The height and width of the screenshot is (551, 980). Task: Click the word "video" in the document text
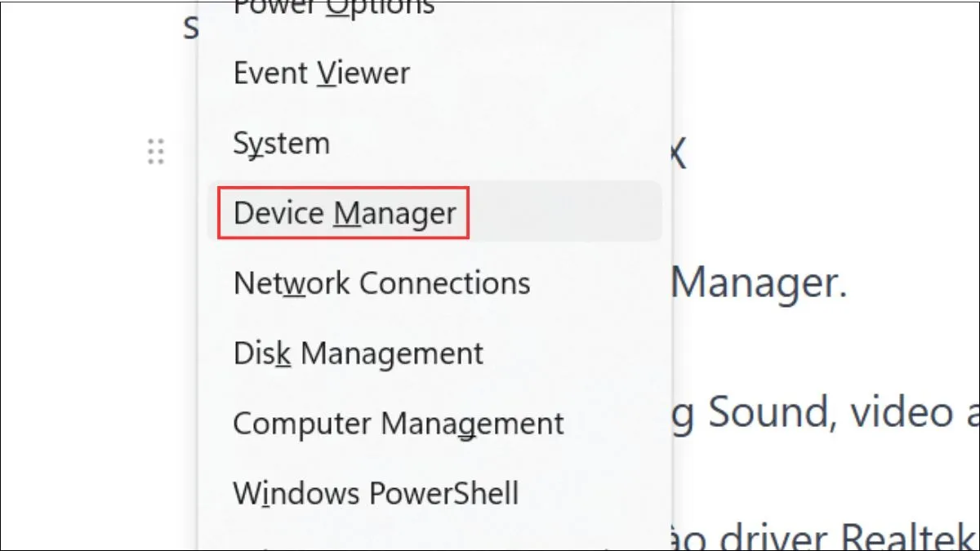[x=899, y=412]
